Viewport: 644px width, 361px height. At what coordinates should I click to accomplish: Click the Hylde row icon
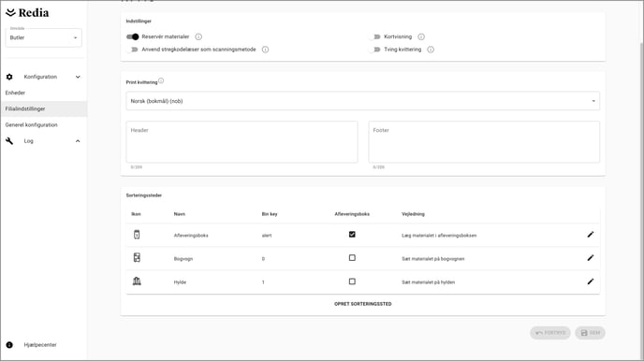(137, 282)
